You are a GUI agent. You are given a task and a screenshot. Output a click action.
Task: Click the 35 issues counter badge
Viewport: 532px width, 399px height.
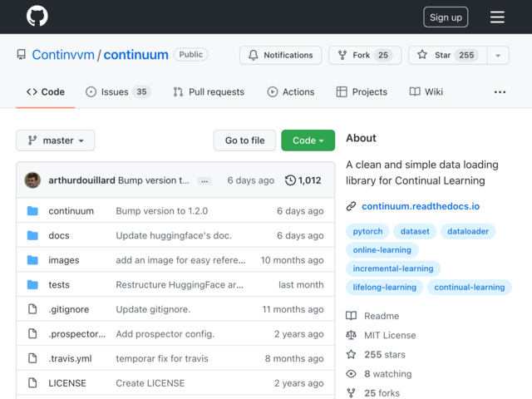[141, 92]
